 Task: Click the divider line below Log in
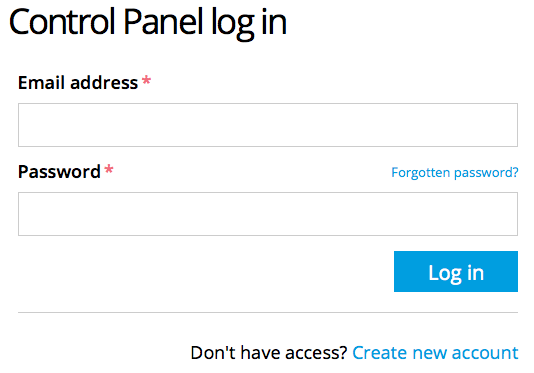[x=268, y=312]
